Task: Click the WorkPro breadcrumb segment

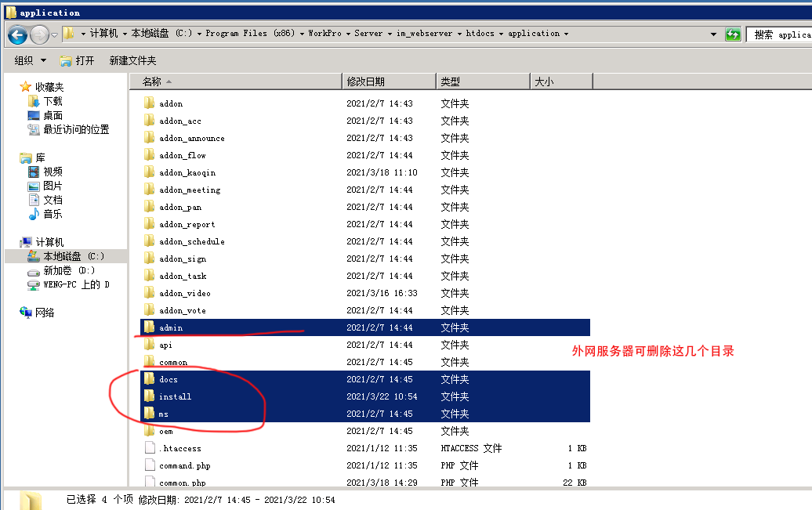Action: (x=324, y=34)
